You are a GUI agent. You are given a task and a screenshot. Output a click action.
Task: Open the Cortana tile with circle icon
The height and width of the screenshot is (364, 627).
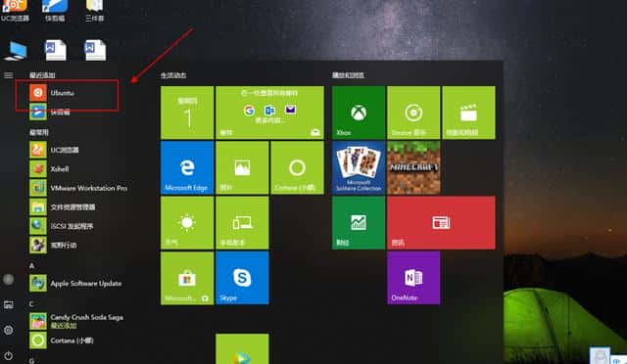tap(298, 168)
